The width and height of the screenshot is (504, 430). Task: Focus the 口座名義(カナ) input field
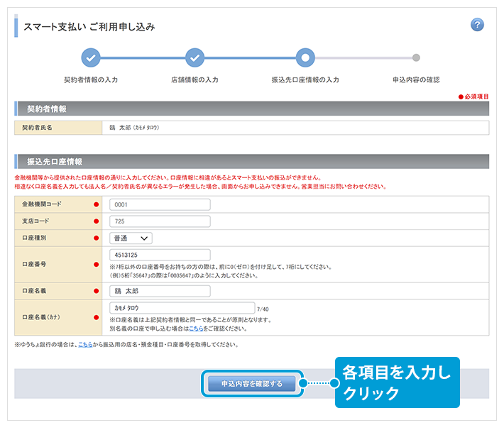pyautogui.click(x=182, y=308)
